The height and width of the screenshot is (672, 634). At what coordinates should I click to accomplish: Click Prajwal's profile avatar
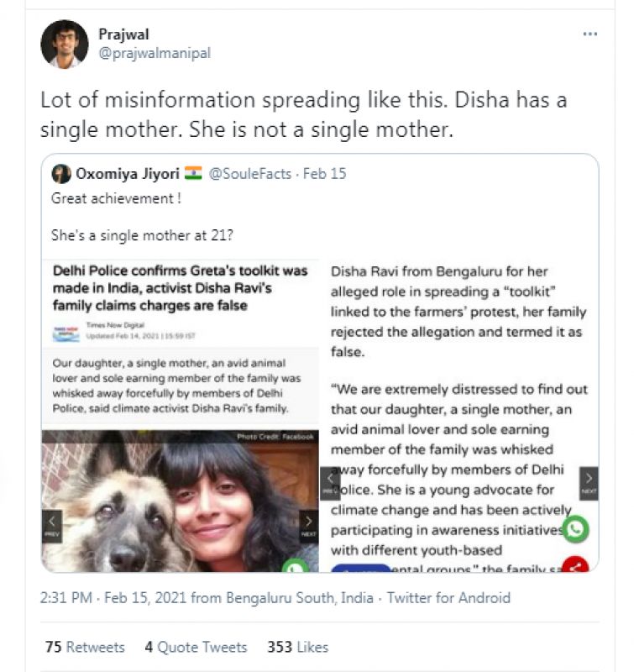(x=65, y=44)
